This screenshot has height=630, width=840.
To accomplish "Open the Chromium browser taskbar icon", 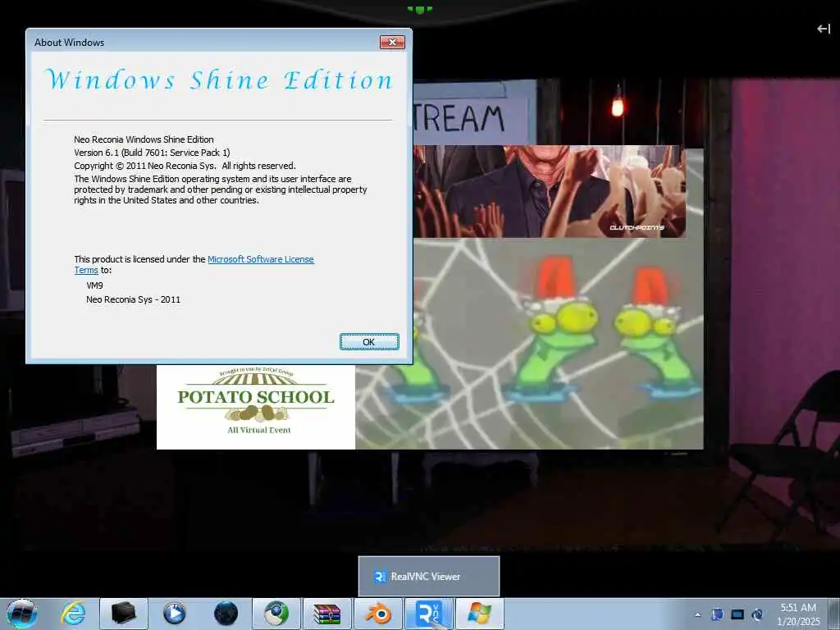I will (x=276, y=614).
